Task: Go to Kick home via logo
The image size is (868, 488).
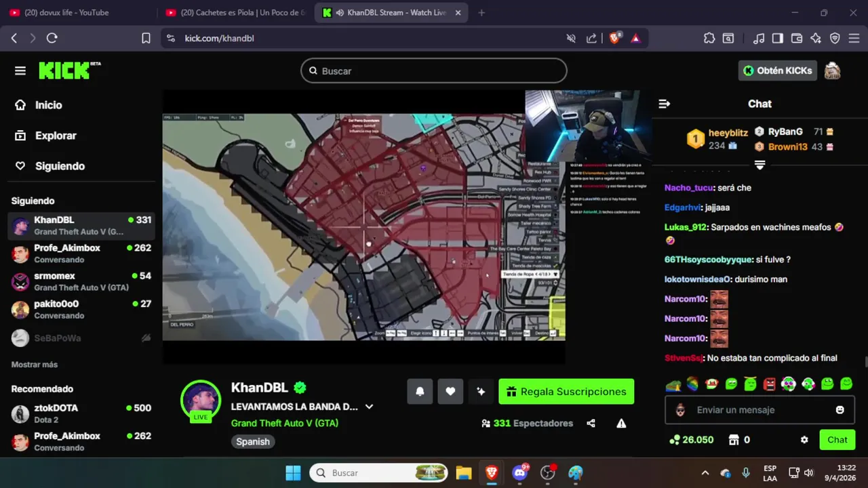Action: click(69, 70)
